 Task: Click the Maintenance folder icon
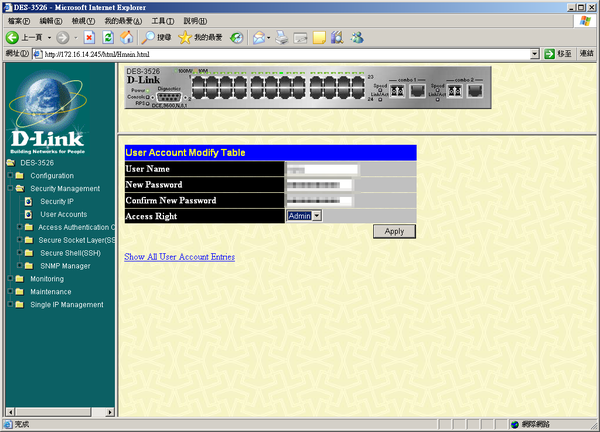20,292
